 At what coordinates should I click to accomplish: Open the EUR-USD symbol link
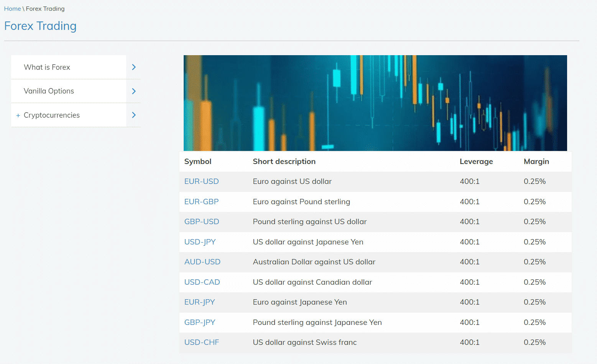click(x=201, y=182)
